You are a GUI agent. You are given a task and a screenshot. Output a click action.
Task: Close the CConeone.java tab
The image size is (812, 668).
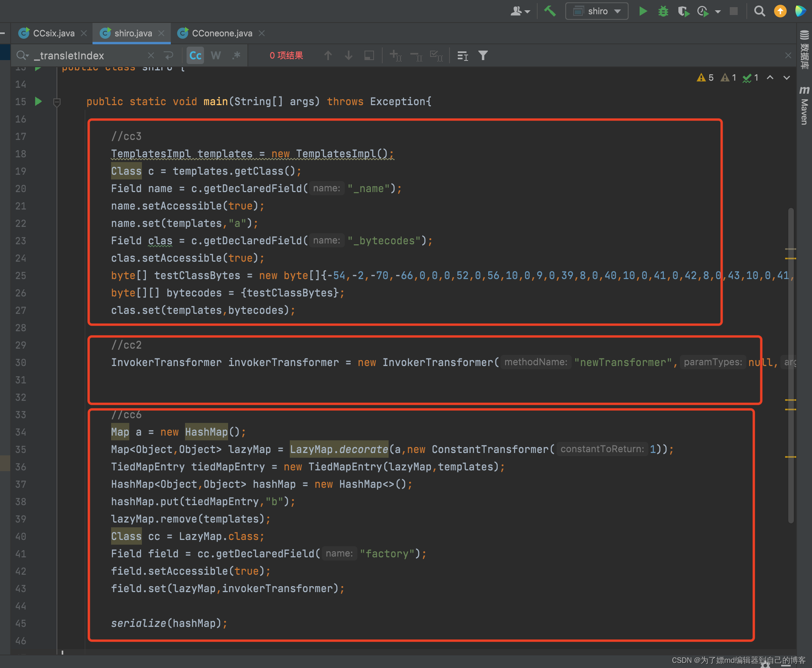tap(262, 33)
